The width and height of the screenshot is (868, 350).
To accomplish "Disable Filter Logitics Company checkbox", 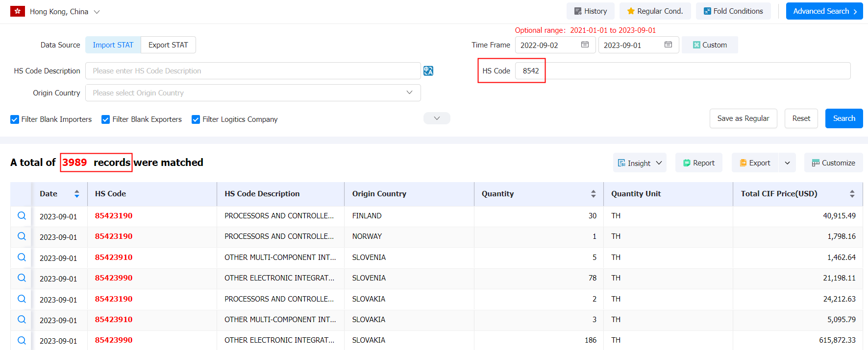I will click(x=196, y=119).
